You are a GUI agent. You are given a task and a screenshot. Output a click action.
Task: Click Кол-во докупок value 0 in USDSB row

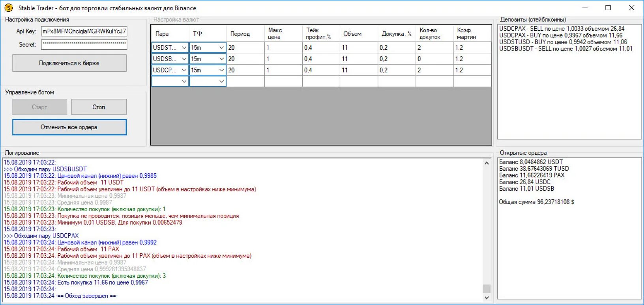click(434, 59)
